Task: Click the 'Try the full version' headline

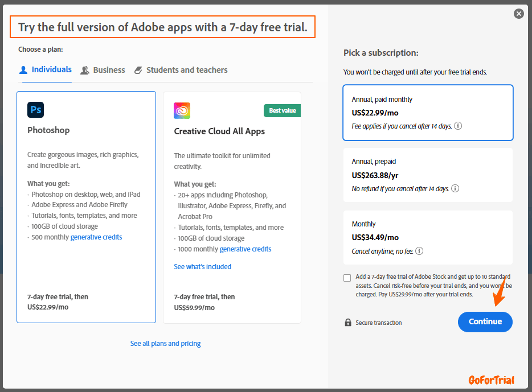Action: (163, 27)
